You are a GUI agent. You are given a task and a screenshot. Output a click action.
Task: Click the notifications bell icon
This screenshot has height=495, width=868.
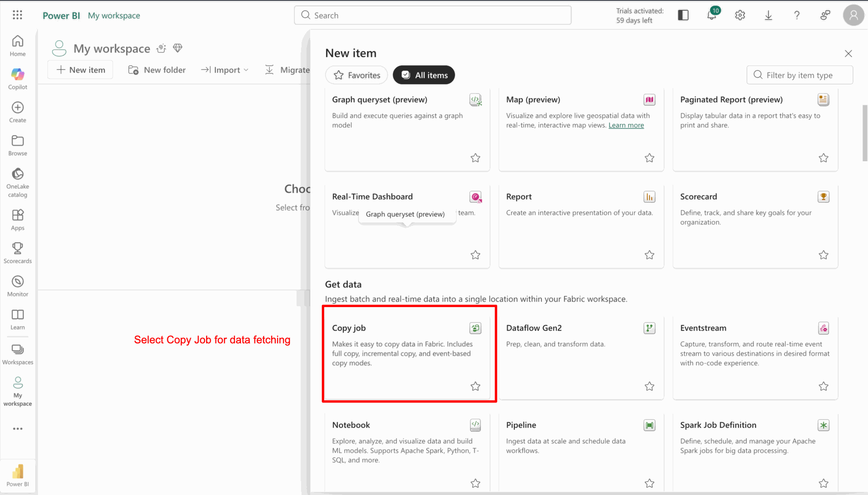coord(711,15)
